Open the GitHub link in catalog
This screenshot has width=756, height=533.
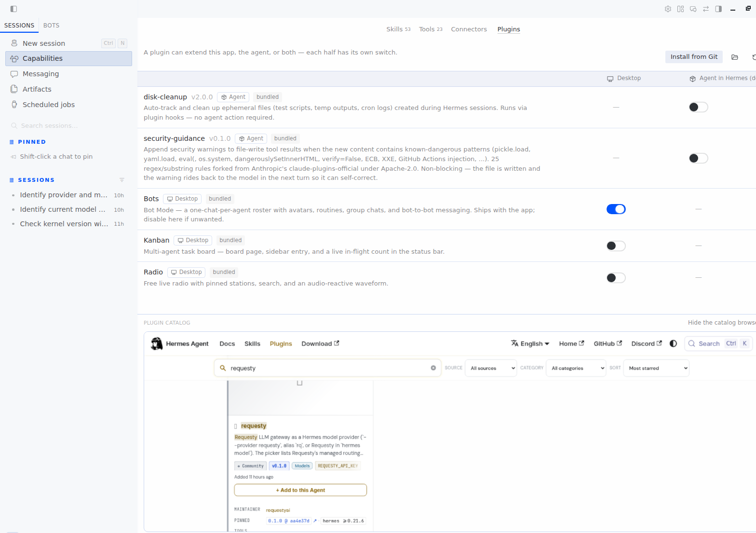coord(608,343)
